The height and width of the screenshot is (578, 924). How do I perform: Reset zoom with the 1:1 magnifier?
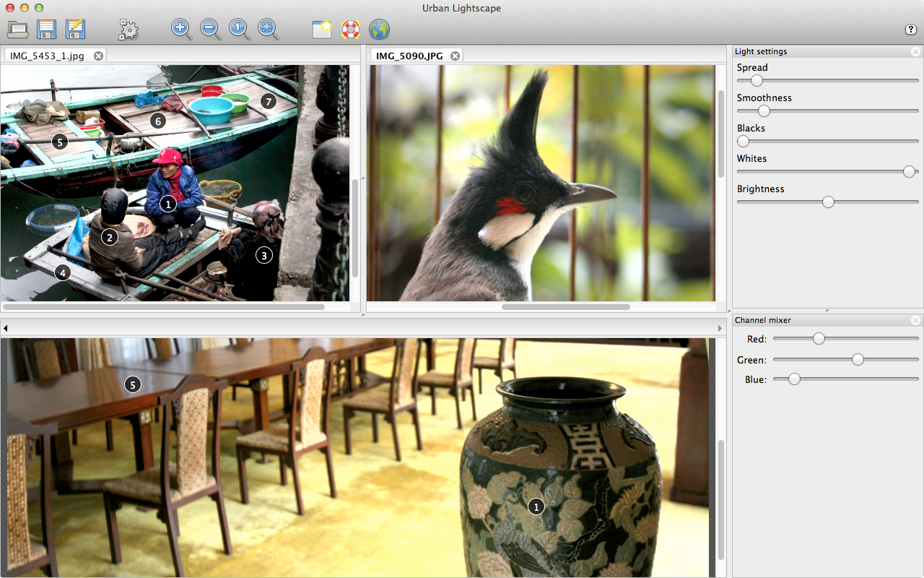click(240, 29)
